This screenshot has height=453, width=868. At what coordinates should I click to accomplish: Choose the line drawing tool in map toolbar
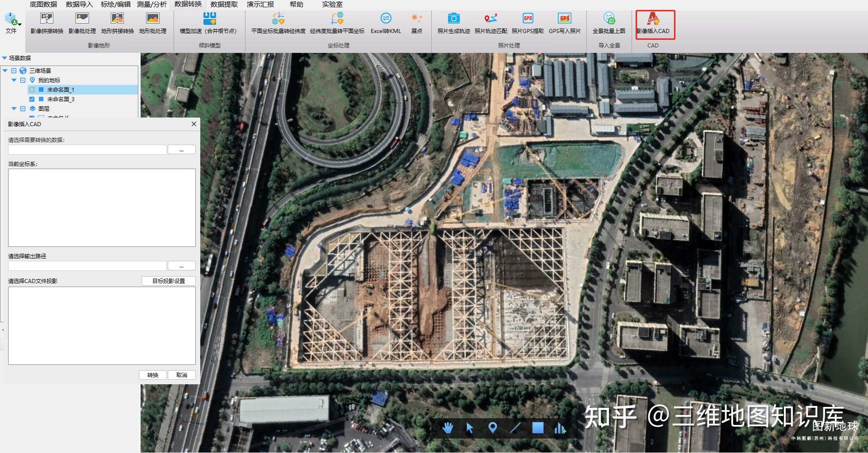tap(515, 428)
